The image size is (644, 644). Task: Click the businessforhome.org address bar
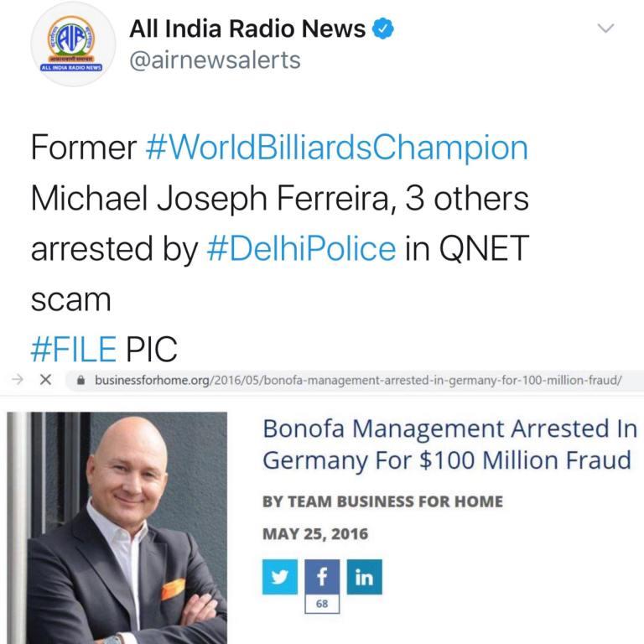tap(355, 381)
